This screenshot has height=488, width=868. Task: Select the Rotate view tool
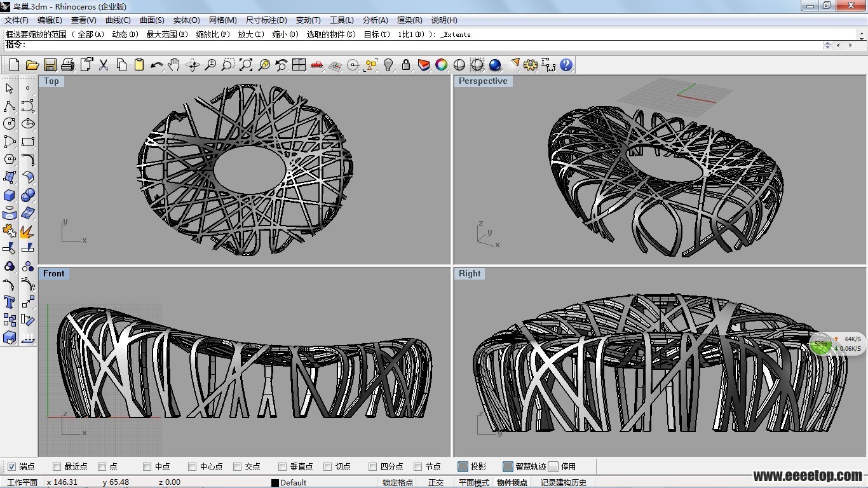coord(192,65)
